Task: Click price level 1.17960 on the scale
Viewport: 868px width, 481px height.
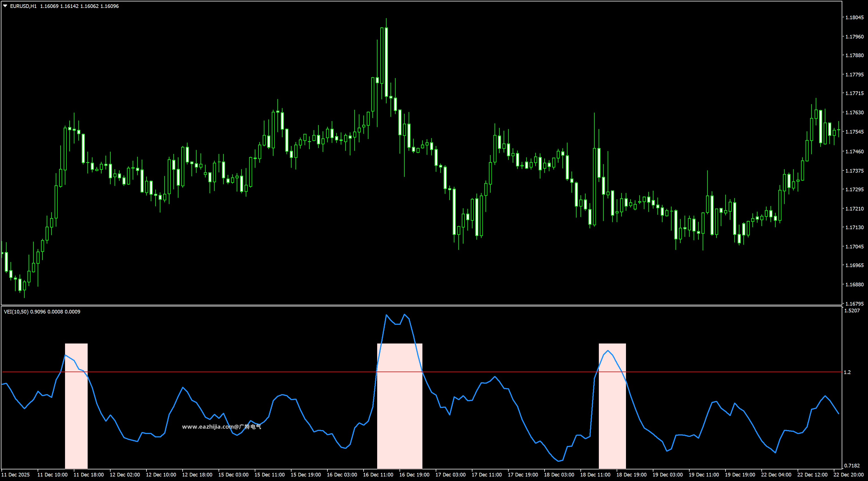Action: click(854, 36)
